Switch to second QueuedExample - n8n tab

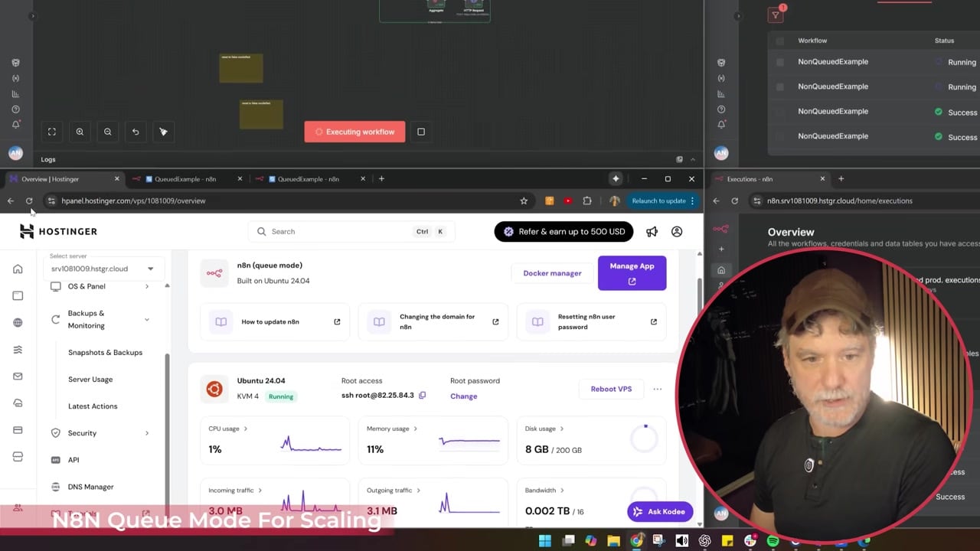(x=309, y=179)
